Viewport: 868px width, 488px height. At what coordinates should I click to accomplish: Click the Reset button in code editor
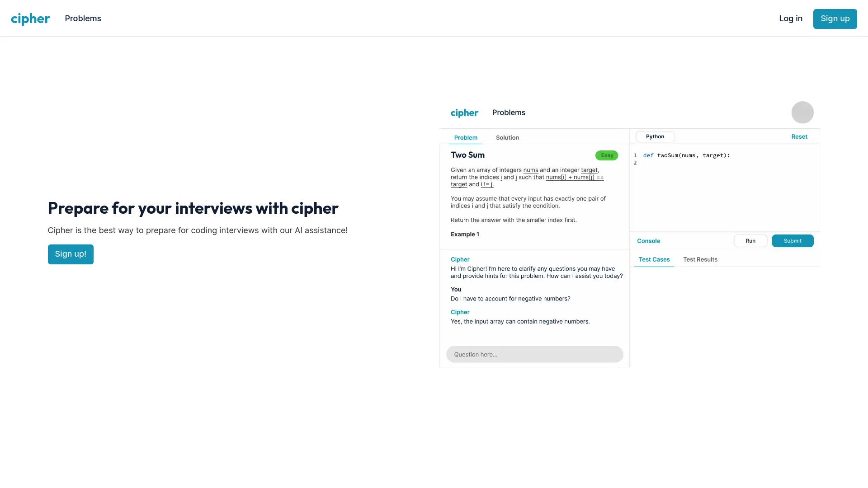point(799,136)
